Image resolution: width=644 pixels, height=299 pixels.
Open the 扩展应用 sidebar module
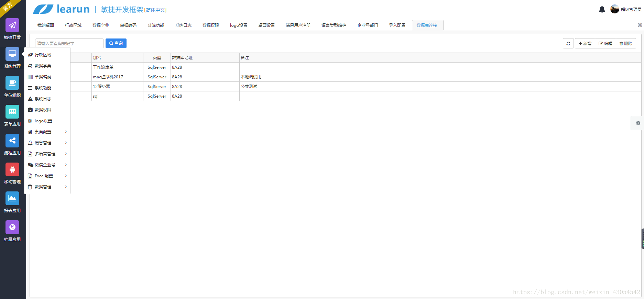pyautogui.click(x=12, y=231)
